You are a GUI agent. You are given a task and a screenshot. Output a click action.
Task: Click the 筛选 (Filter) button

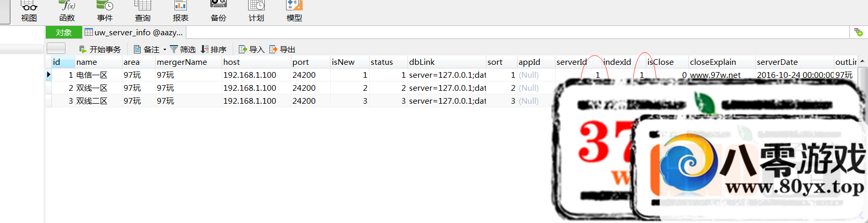click(x=183, y=49)
